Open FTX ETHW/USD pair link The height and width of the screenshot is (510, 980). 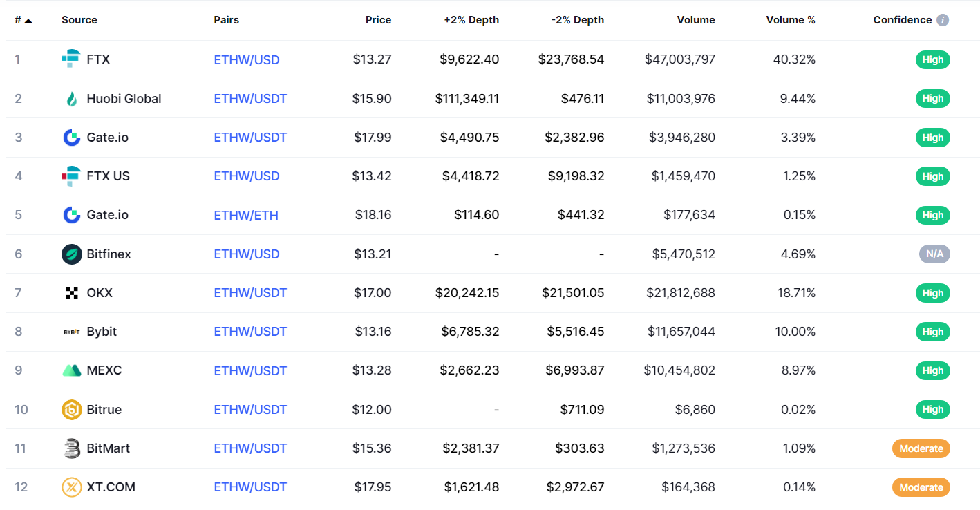247,60
